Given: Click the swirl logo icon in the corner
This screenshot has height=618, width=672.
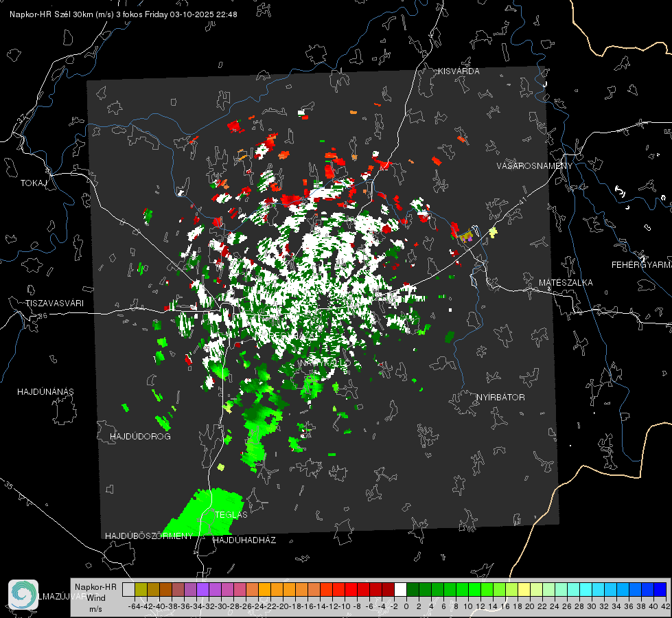Looking at the screenshot, I should pos(23,595).
